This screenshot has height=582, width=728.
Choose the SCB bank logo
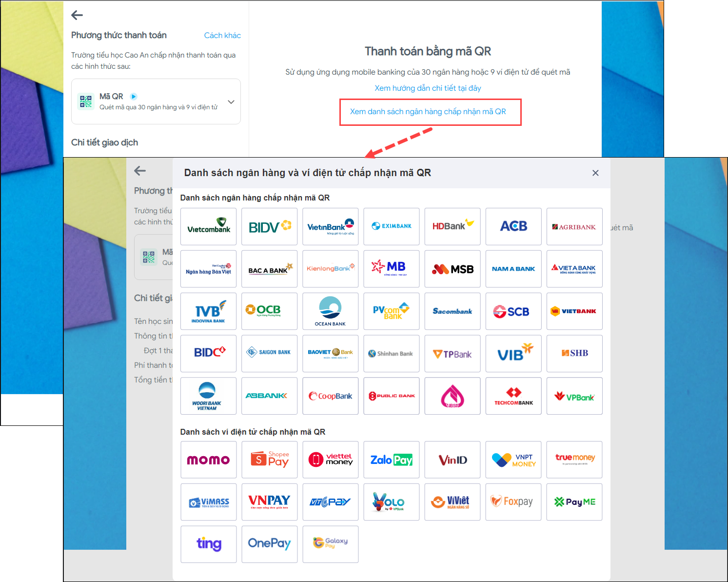[x=513, y=311]
